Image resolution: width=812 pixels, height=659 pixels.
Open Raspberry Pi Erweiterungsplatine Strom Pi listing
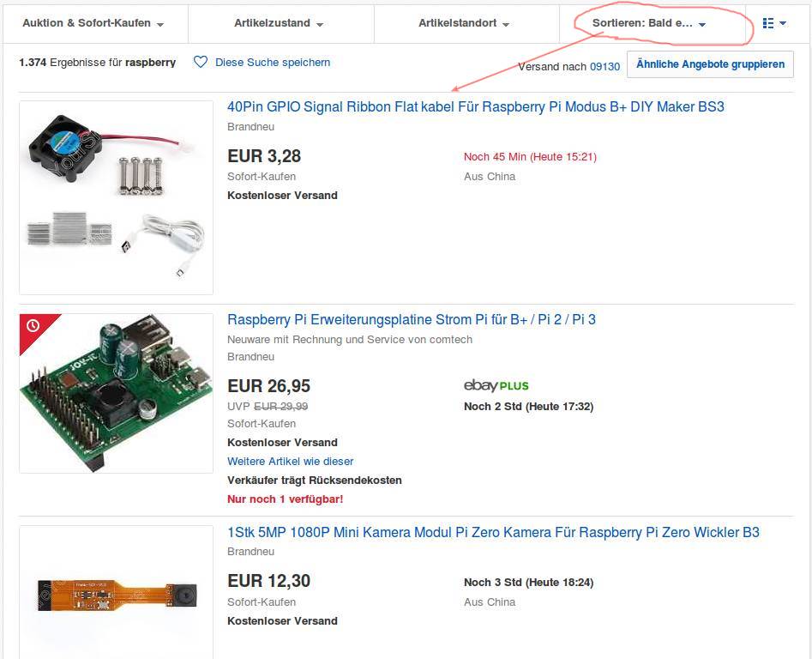[x=412, y=320]
